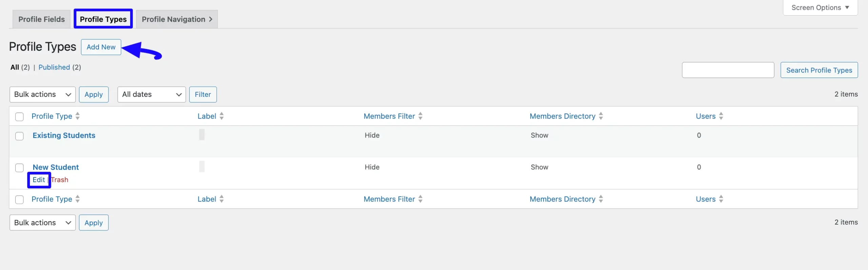Open the Profile Fields tab
Screen dimensions: 868x270
click(x=41, y=19)
